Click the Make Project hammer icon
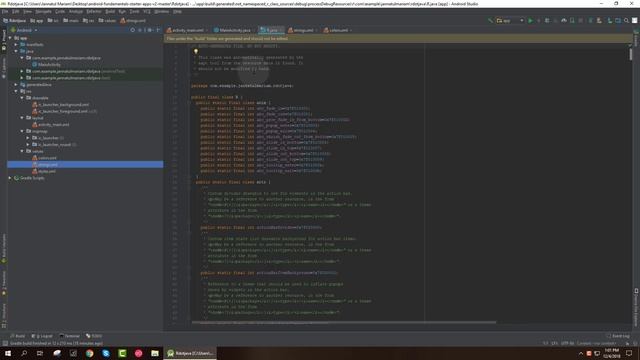The width and height of the screenshot is (640, 360). 490,20
